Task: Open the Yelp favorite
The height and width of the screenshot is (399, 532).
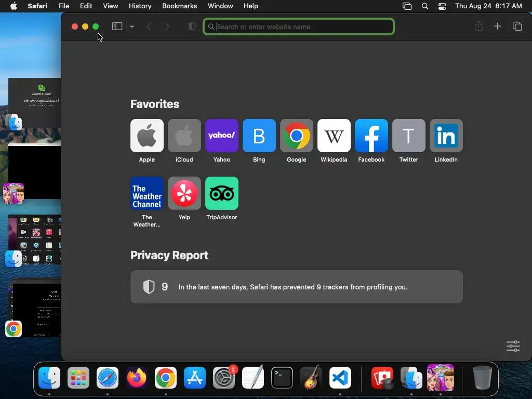Action: coord(184,193)
